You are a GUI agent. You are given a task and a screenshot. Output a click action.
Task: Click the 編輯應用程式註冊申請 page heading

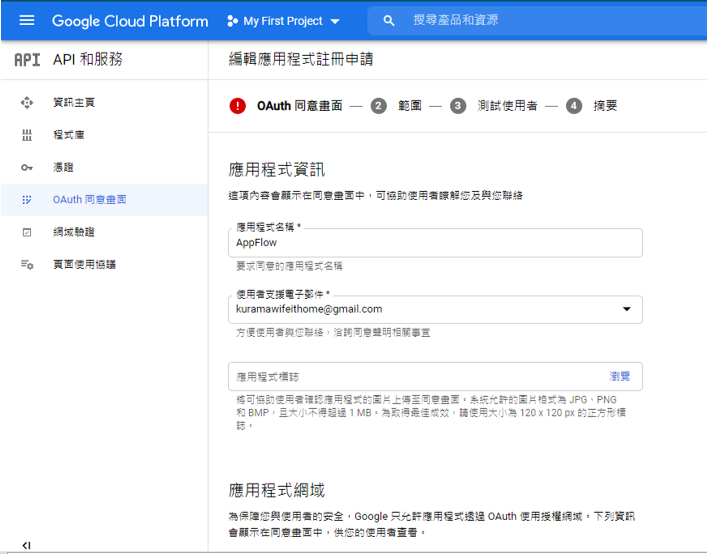pyautogui.click(x=301, y=59)
